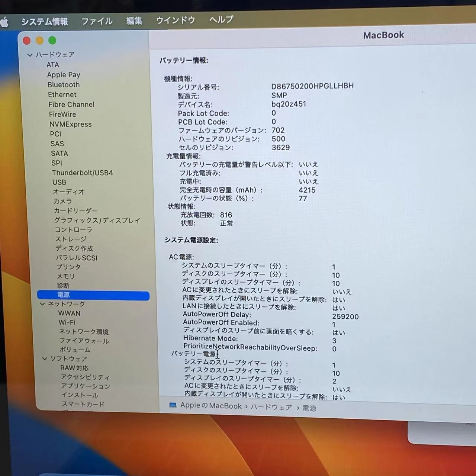Select Wi-Fi under ネットワーク
The image size is (476, 476).
[x=67, y=322]
